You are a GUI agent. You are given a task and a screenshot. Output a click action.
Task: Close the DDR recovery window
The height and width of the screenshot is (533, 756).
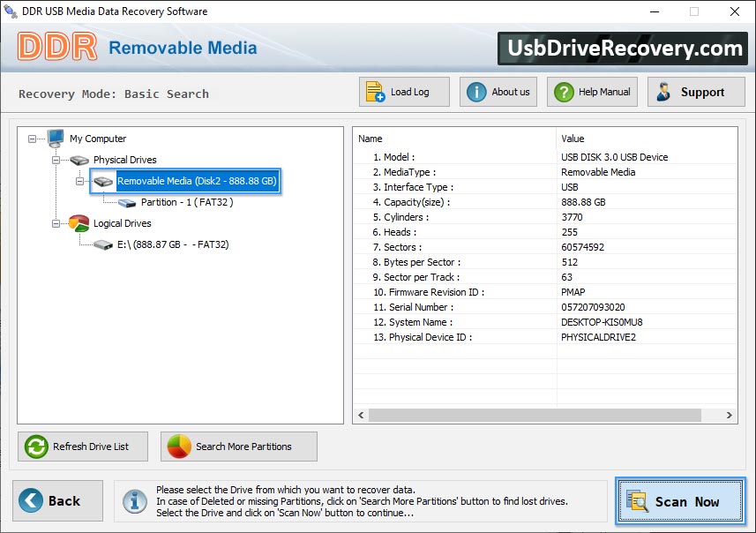pyautogui.click(x=734, y=11)
